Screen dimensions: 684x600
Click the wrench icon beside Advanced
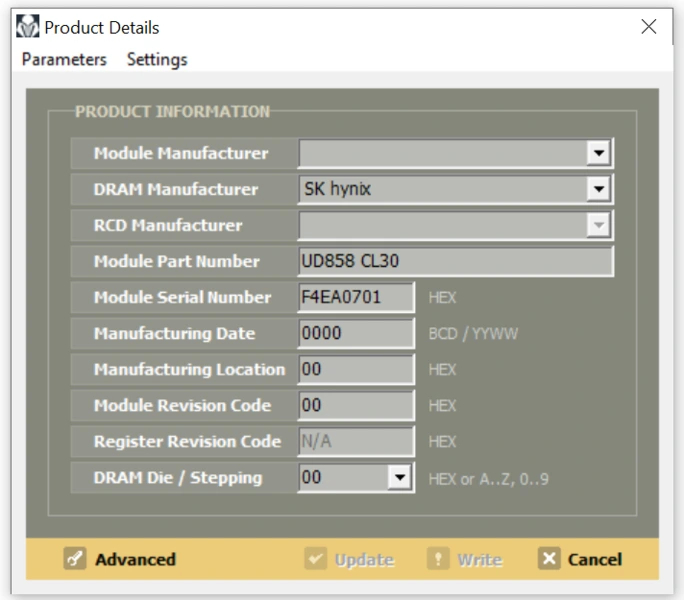point(72,559)
